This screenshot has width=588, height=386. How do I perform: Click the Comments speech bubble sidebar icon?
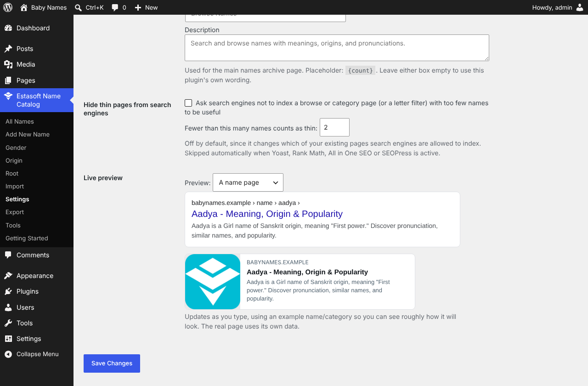point(8,255)
